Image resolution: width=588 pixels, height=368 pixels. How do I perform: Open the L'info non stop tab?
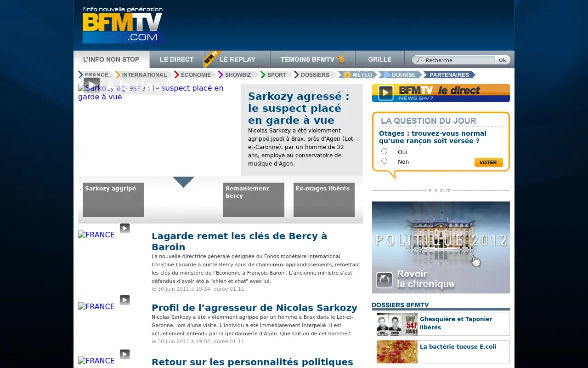click(x=112, y=59)
